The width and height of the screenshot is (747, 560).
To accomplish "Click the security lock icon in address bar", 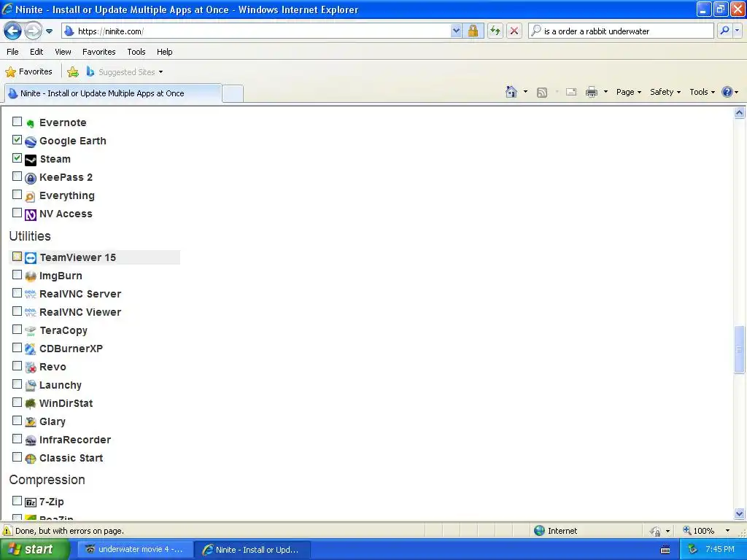I will tap(473, 31).
